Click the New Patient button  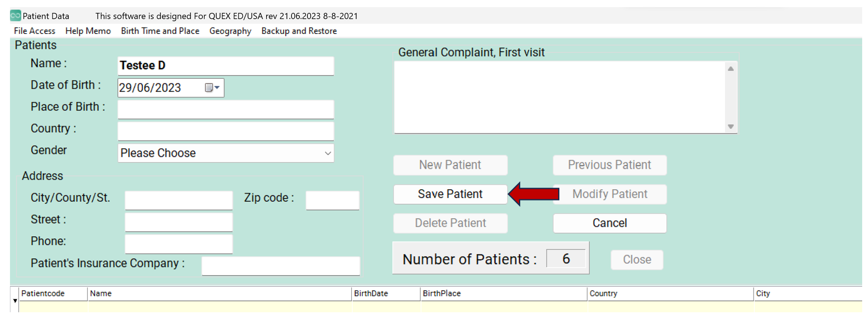[450, 165]
